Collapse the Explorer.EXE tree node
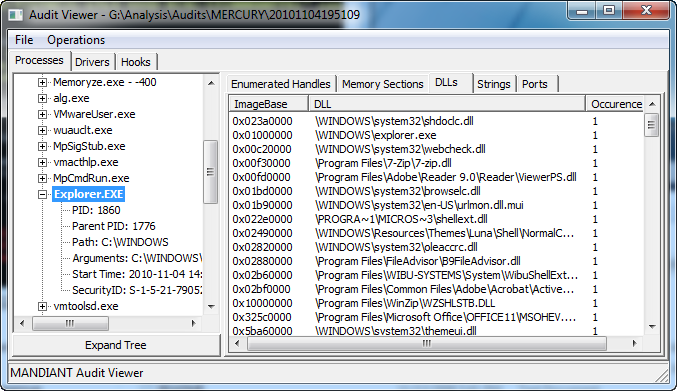The image size is (677, 391). pyautogui.click(x=42, y=194)
